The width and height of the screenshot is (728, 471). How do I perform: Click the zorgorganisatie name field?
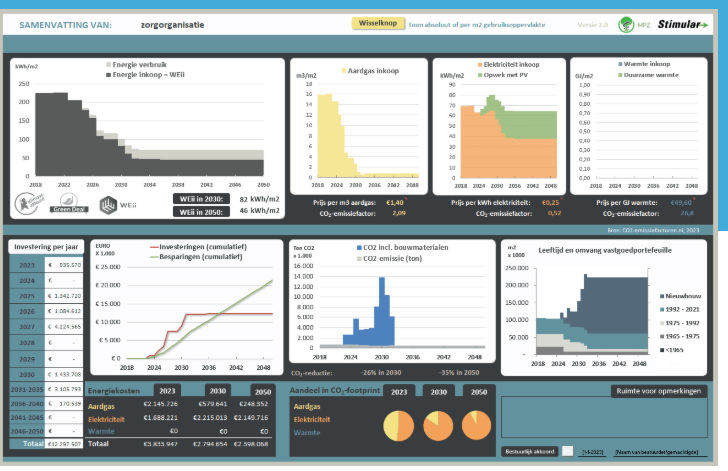pos(174,23)
